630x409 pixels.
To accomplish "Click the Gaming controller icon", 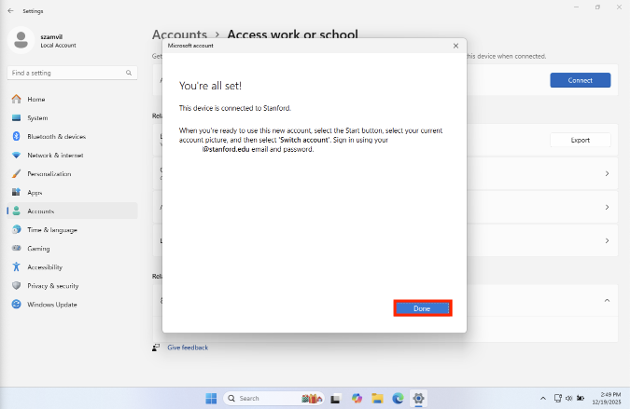I will [16, 248].
